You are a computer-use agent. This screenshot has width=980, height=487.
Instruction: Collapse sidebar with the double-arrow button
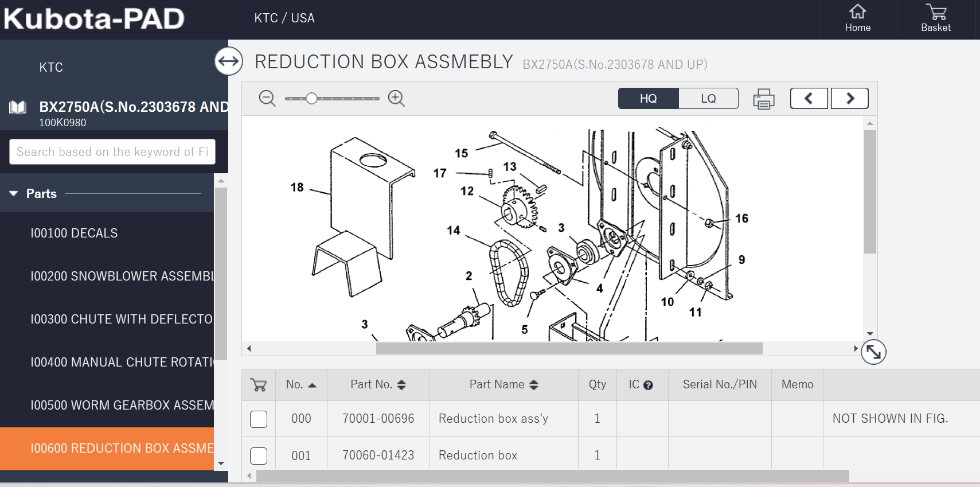229,61
